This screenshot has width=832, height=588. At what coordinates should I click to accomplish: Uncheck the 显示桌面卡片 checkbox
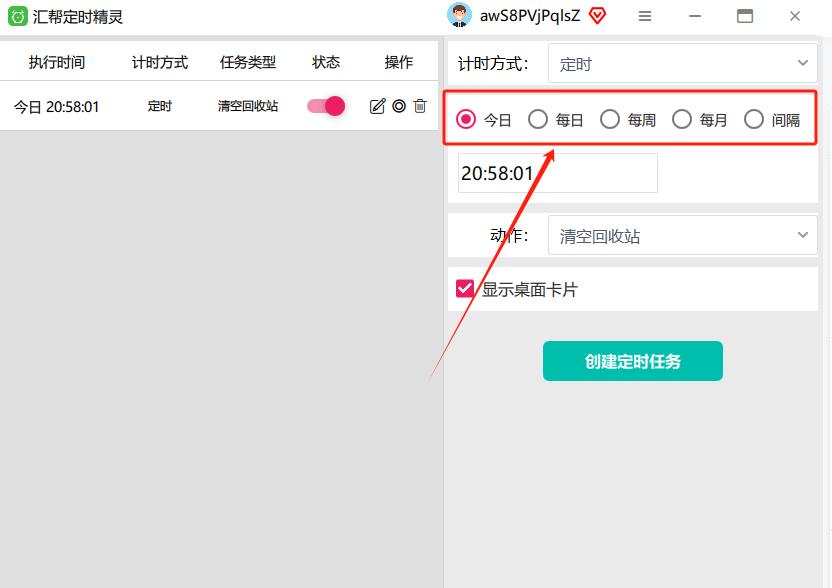pos(463,289)
